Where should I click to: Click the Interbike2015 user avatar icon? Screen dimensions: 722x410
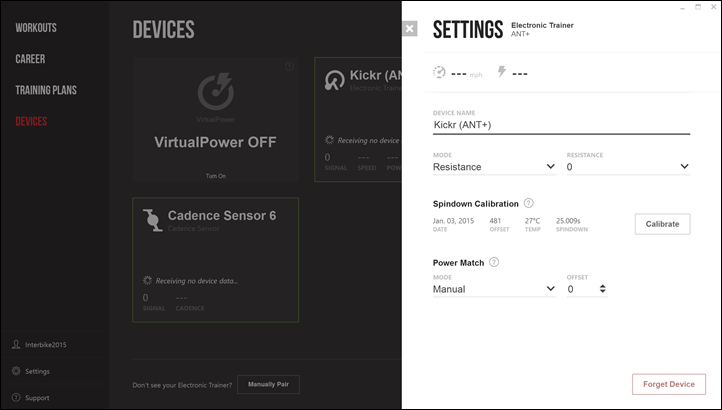16,344
